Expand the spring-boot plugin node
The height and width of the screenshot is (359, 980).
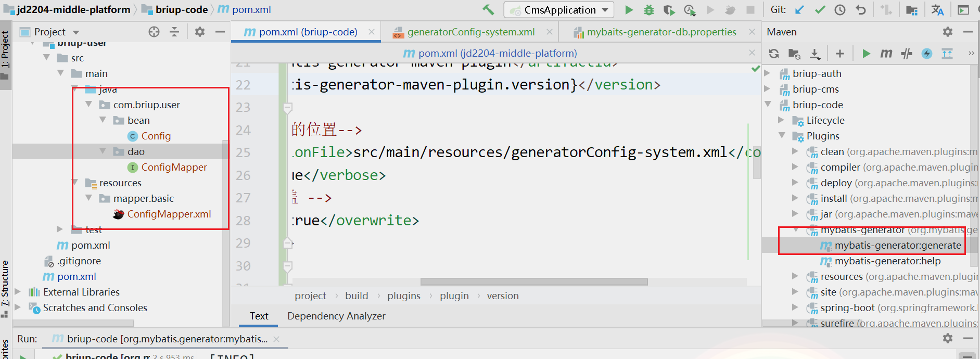(x=795, y=307)
